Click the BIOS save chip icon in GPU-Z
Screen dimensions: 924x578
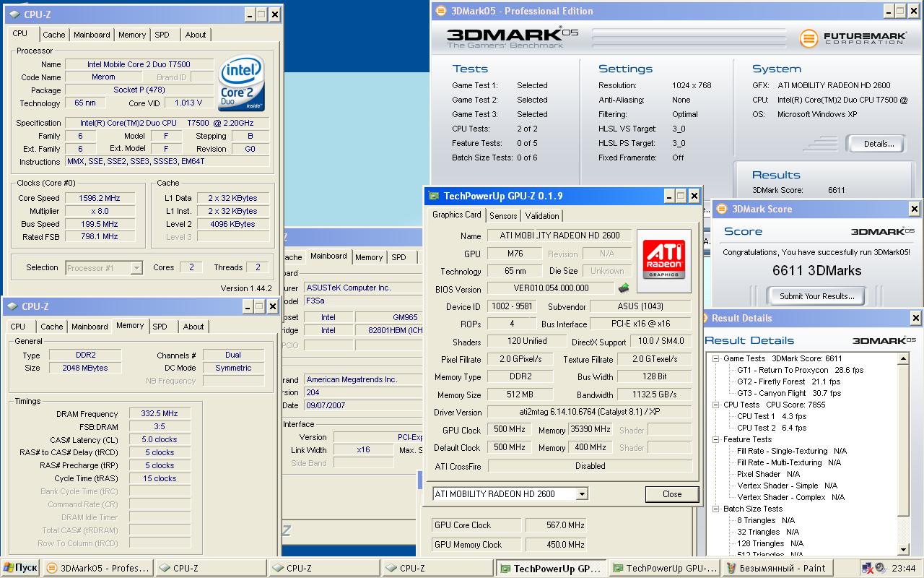[624, 288]
